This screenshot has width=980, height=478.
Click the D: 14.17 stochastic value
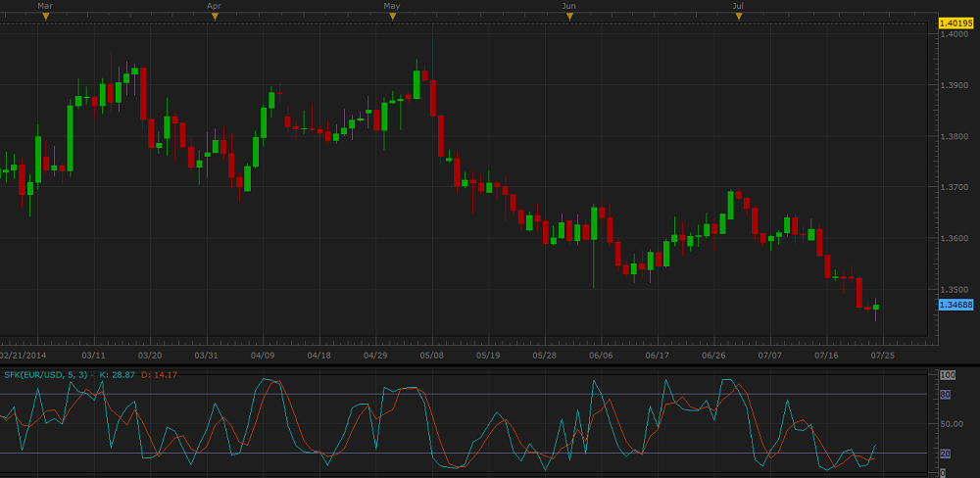click(x=160, y=374)
